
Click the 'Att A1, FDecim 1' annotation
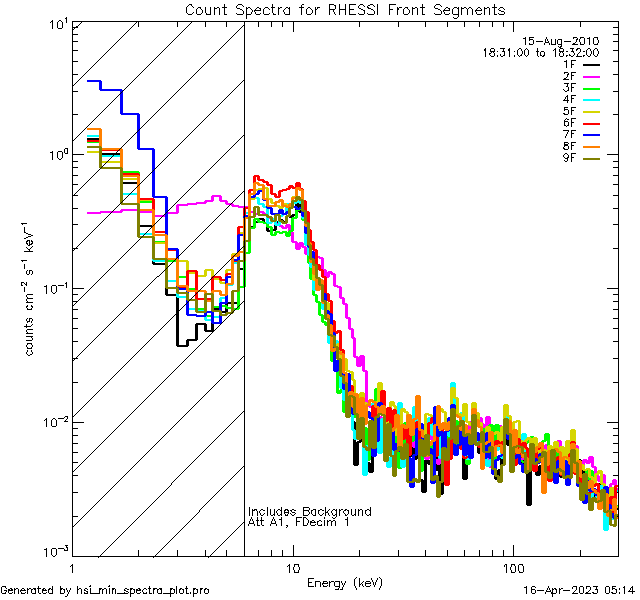pos(299,522)
